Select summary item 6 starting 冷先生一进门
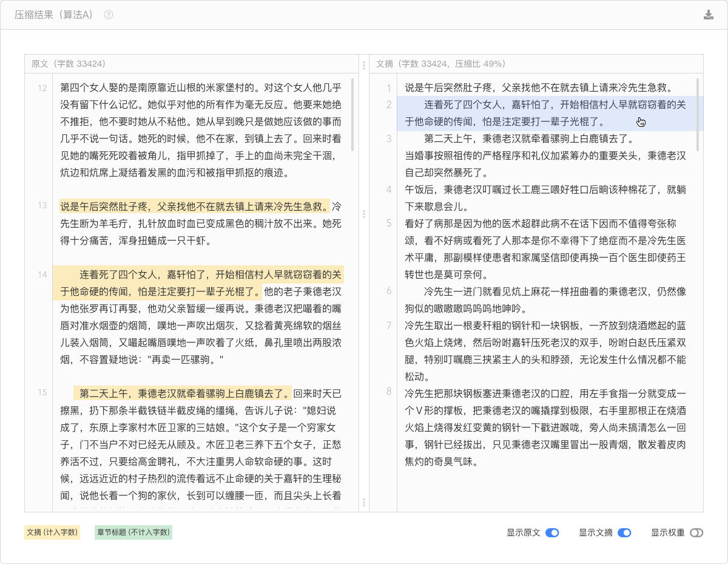Screen dimensions: 728x564 coord(546,300)
